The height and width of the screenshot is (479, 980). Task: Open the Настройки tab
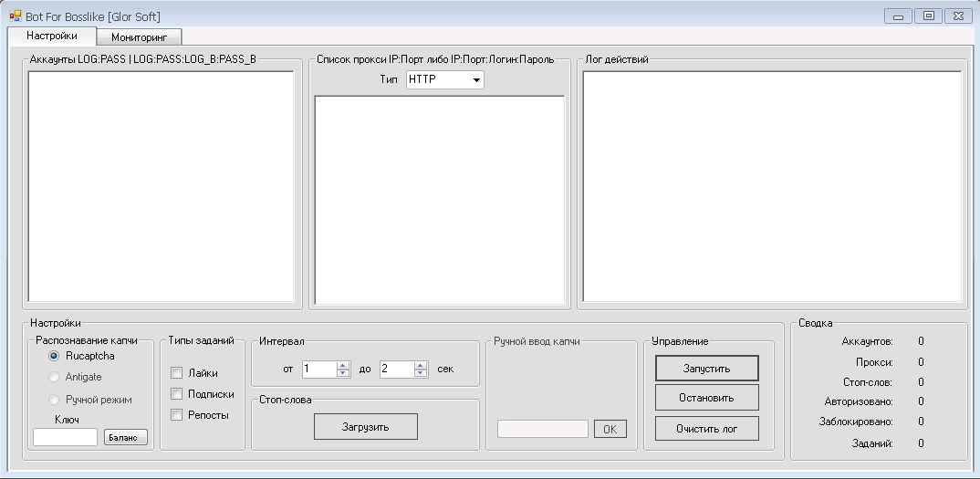pyautogui.click(x=51, y=36)
